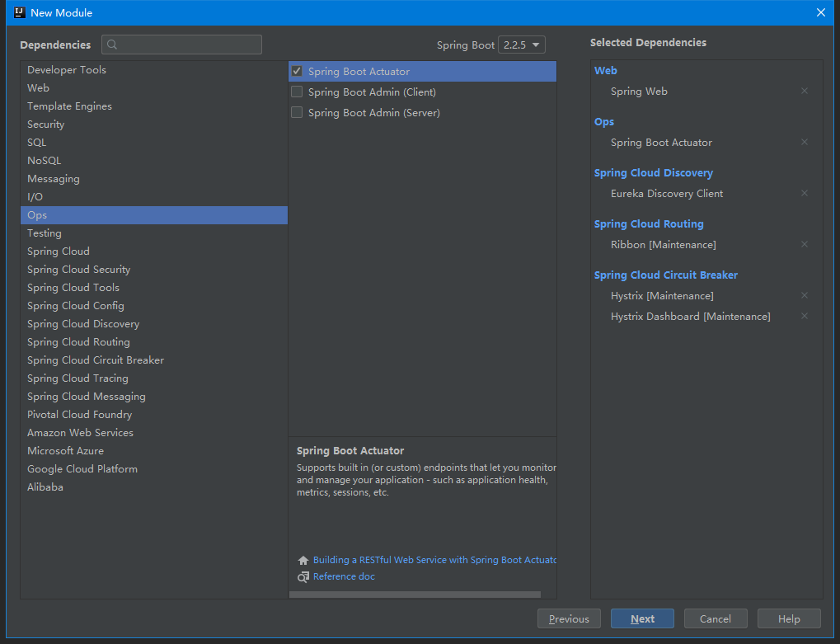Viewport: 840px width, 644px height.
Task: Remove Ribbon [Maintenance] dependency
Action: (x=804, y=244)
